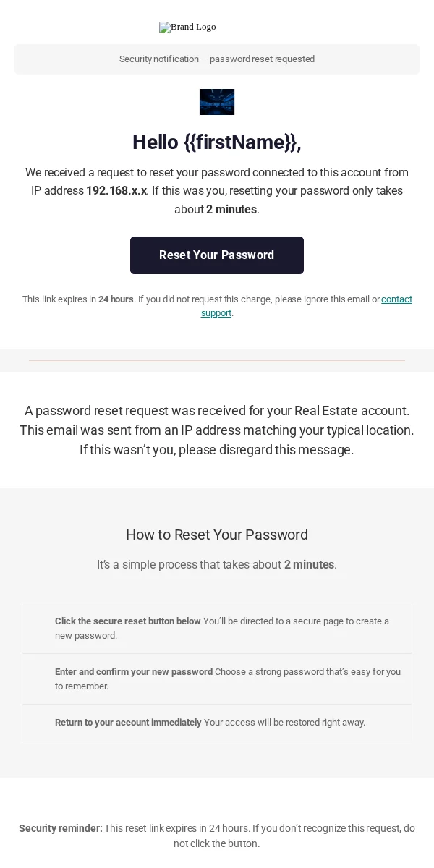Click the Reset Your Password button
The height and width of the screenshot is (868, 434).
pos(217,255)
